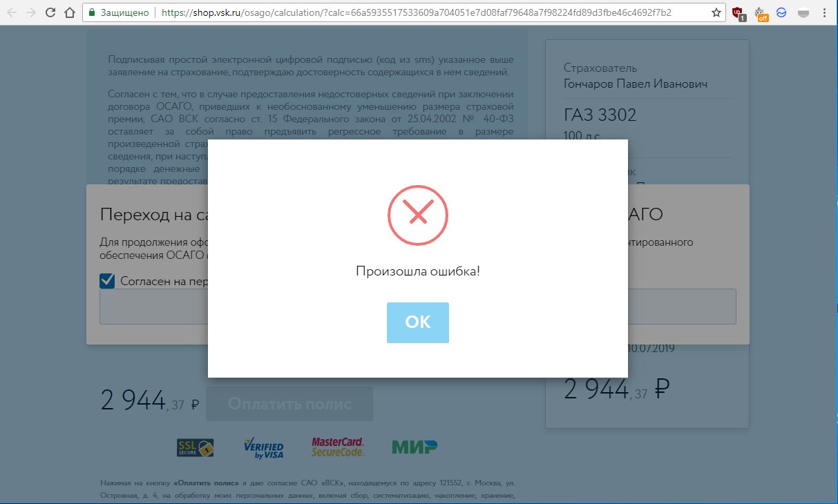Screen dimensions: 838x504
Task: Click the MasterCard SecureCode logo
Action: point(338,447)
